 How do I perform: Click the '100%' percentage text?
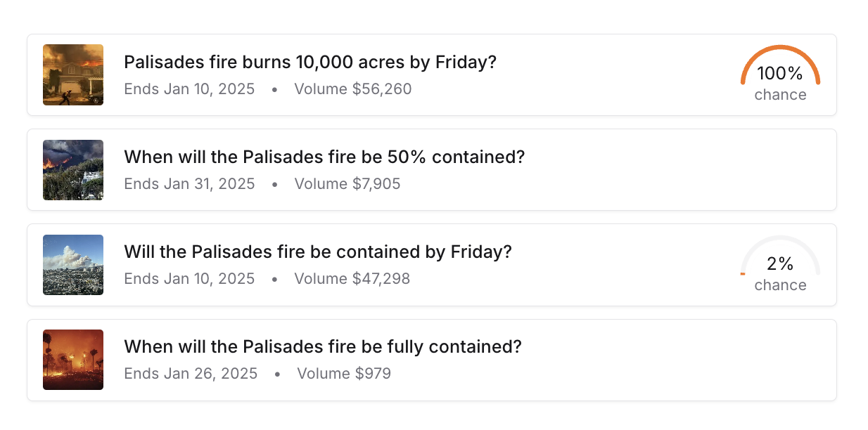pyautogui.click(x=780, y=73)
